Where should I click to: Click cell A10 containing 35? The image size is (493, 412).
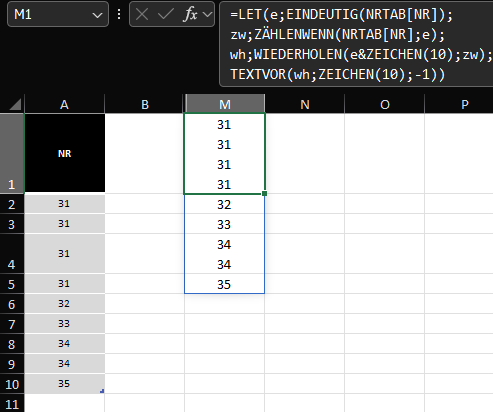coord(65,384)
